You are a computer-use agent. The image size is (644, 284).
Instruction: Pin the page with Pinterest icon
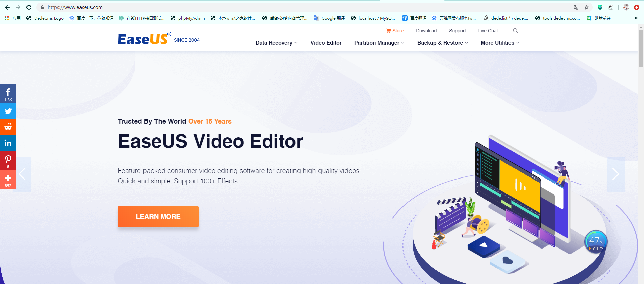click(8, 160)
